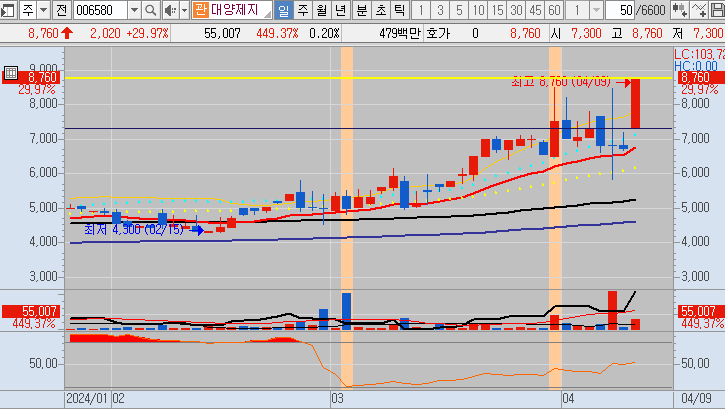This screenshot has width=725, height=409.
Task: Open the 호가 order book button
Action: coord(437,33)
